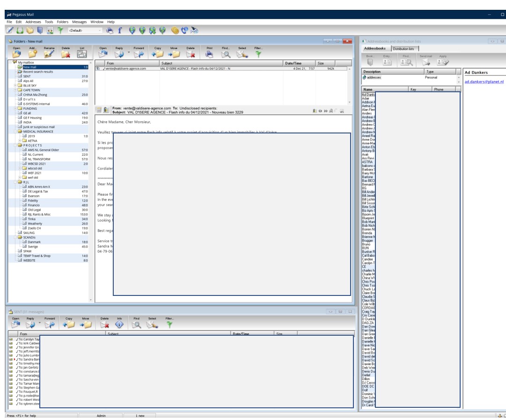Select the RJL Rants & Misc folder
This screenshot has width=506, height=420.
(39, 214)
